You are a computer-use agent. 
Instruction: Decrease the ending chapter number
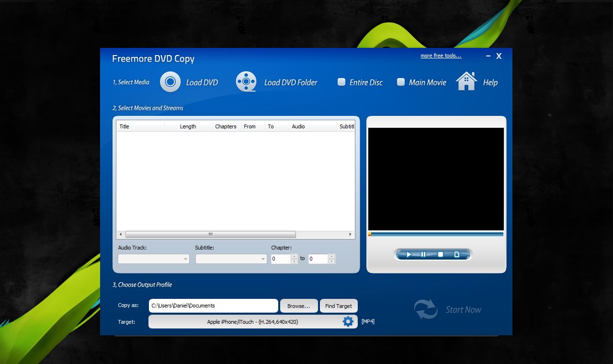(332, 262)
